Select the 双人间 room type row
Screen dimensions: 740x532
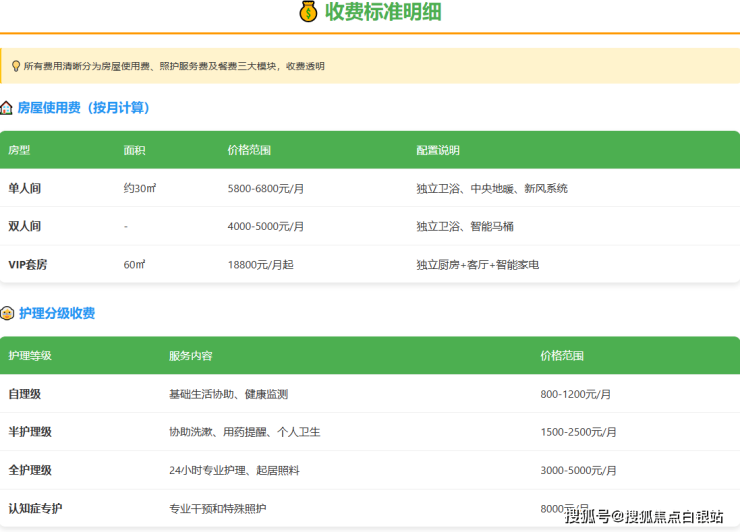click(25, 226)
